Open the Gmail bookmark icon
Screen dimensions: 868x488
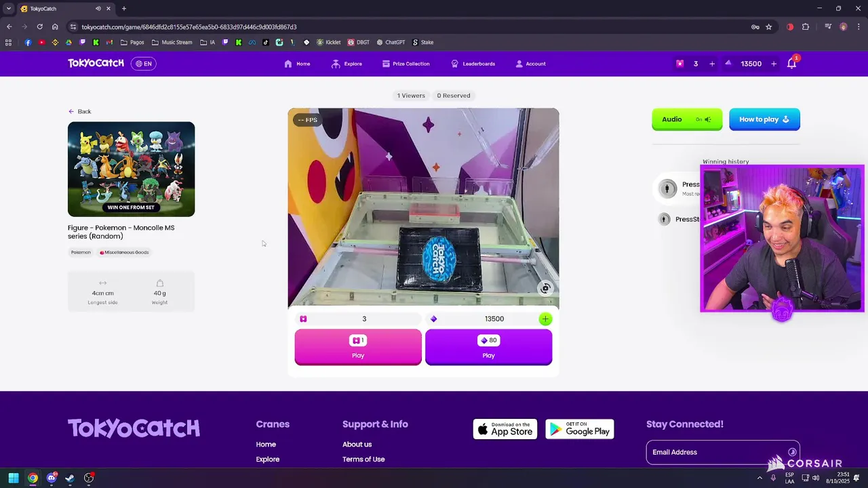coord(109,42)
